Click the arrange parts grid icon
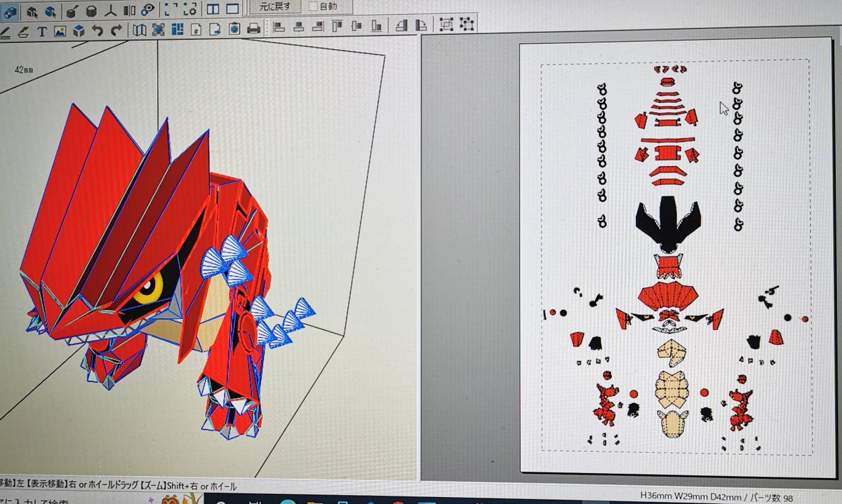 [177, 29]
